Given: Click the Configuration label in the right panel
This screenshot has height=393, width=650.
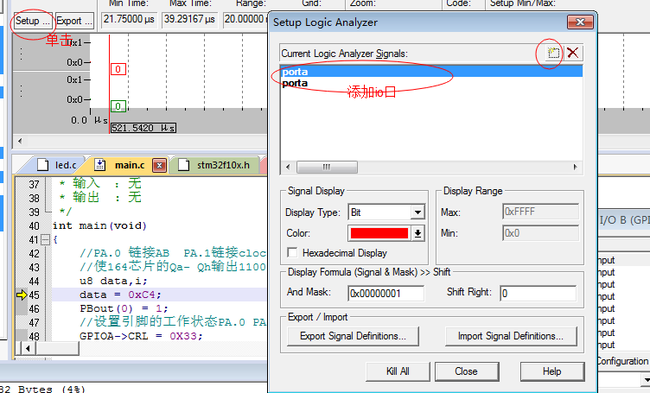Looking at the screenshot, I should pyautogui.click(x=623, y=361).
